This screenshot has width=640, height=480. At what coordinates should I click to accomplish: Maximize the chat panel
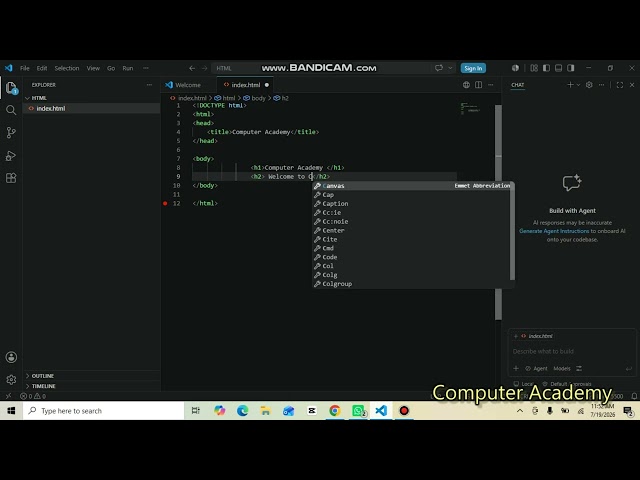point(620,85)
